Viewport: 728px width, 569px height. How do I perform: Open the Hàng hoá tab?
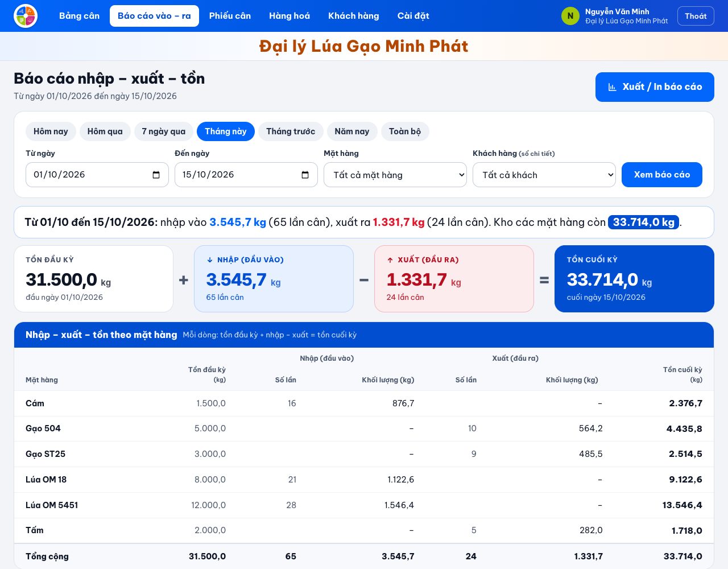coord(289,16)
